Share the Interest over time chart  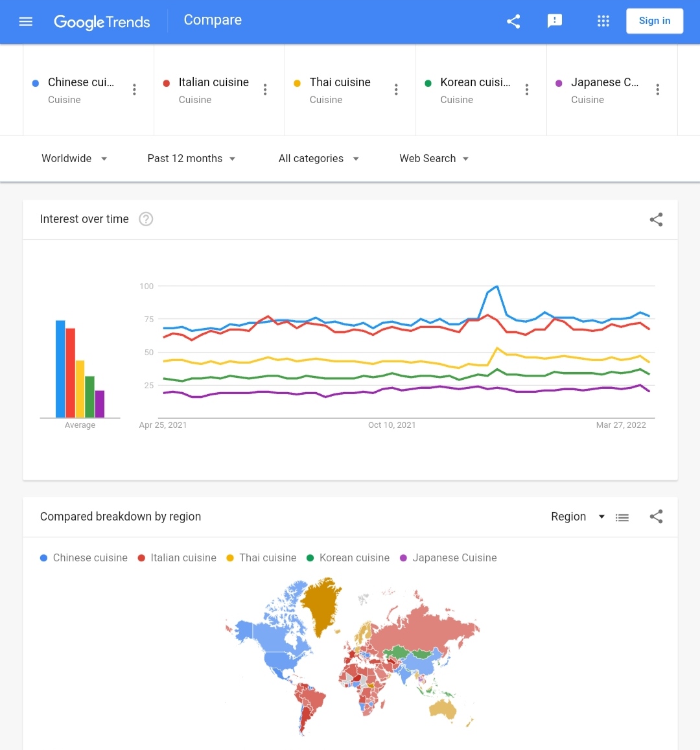point(656,220)
